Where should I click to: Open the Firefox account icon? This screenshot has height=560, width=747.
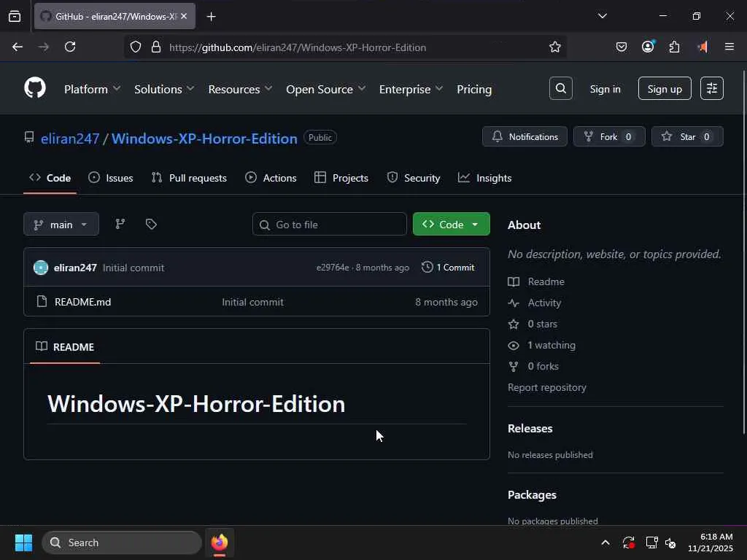click(648, 47)
